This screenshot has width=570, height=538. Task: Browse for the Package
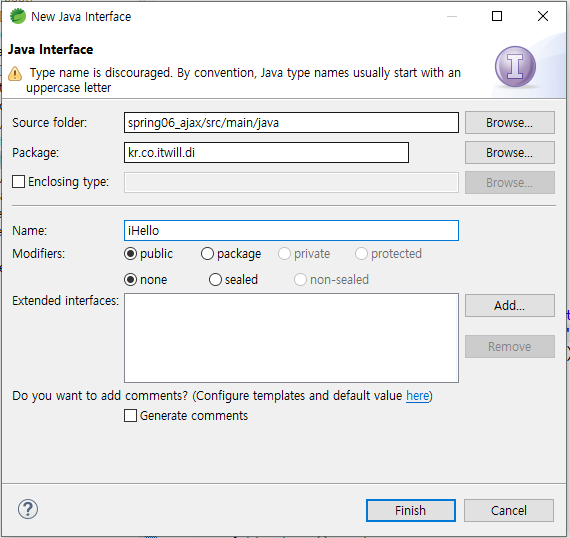tap(510, 153)
